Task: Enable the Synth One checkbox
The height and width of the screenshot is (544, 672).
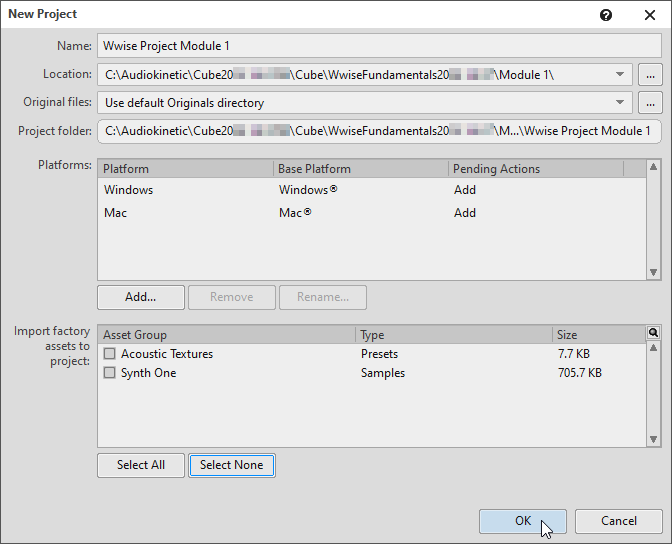Action: coord(110,373)
